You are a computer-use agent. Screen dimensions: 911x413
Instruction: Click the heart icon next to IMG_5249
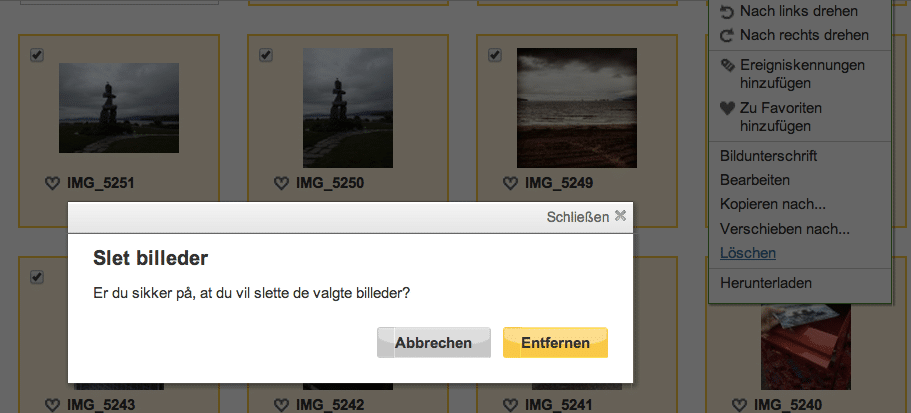(510, 184)
